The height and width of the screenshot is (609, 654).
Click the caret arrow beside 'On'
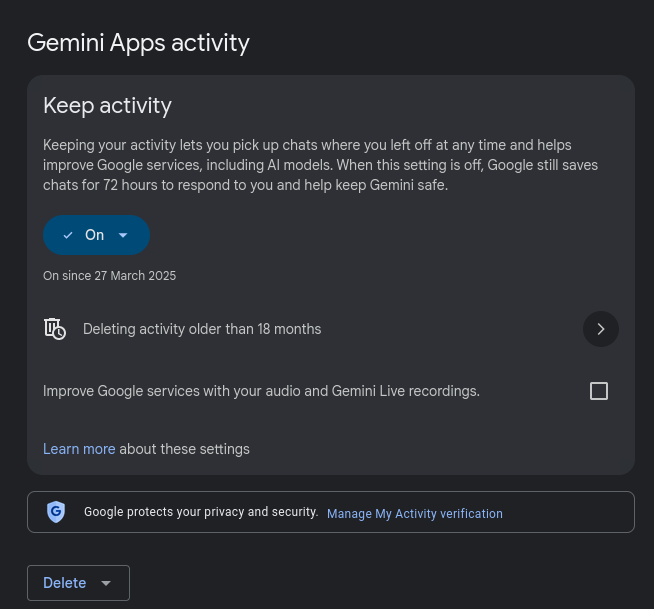pyautogui.click(x=123, y=235)
